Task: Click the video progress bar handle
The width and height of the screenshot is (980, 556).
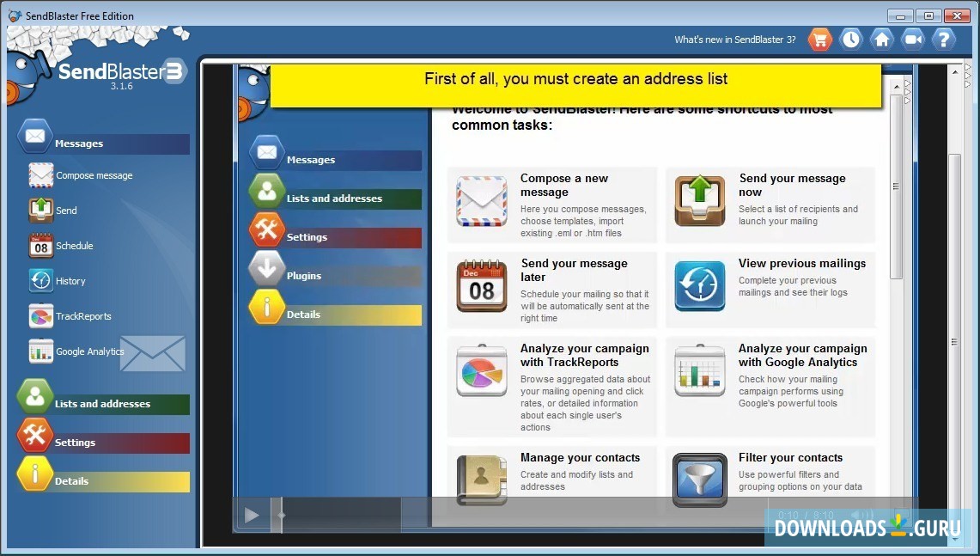Action: coord(281,516)
